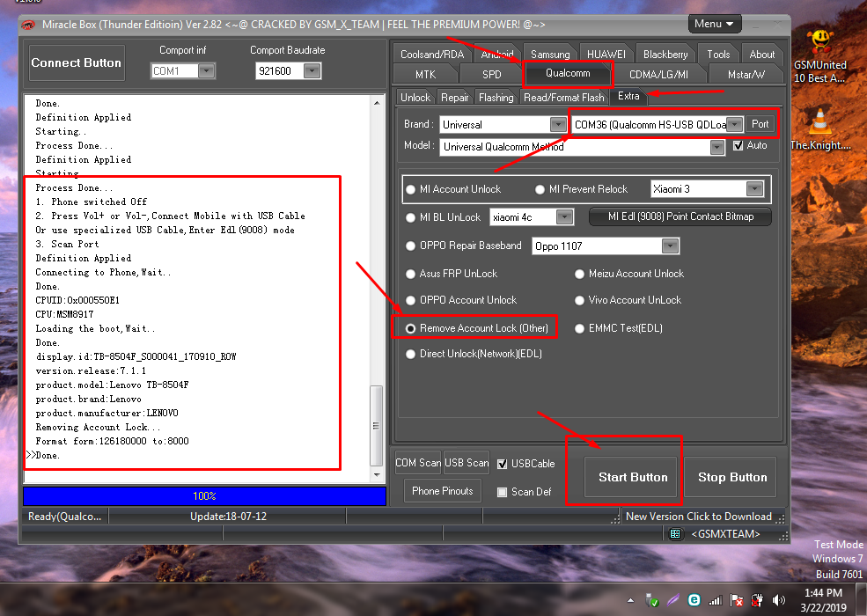
Task: Select MI Account Unlock radio button
Action: [410, 190]
